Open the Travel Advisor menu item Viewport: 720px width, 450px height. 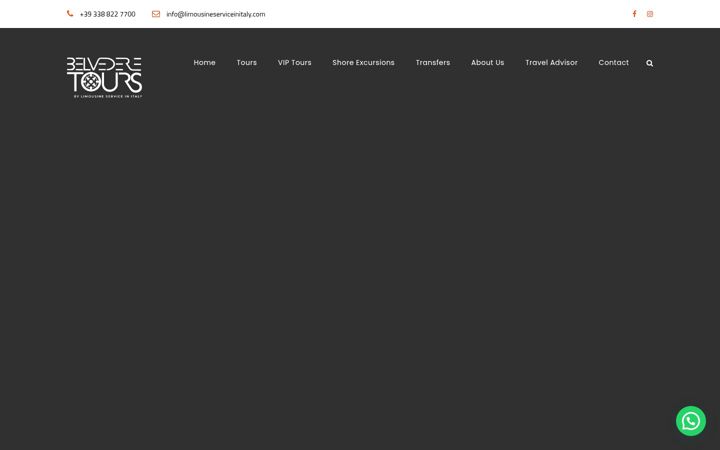click(551, 62)
